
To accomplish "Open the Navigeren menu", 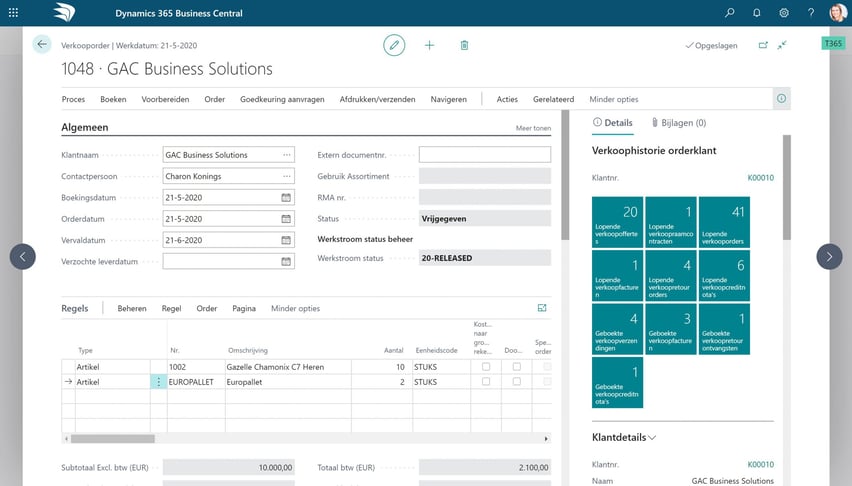I will tap(448, 99).
